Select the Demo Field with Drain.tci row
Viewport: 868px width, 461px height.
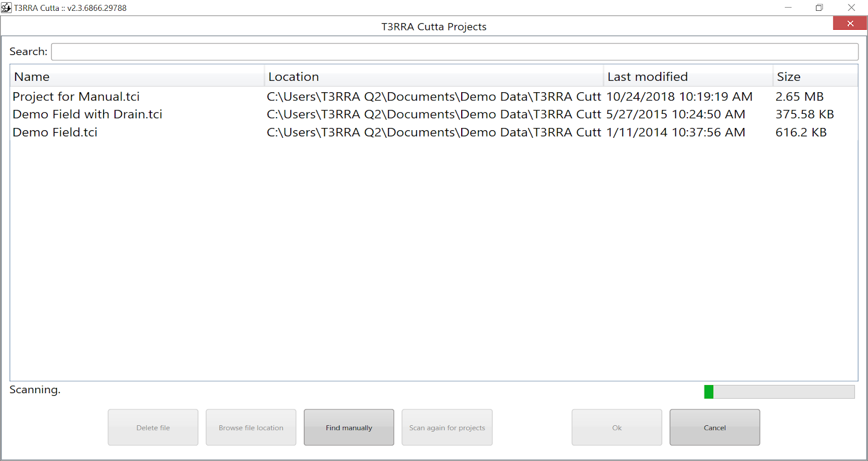coord(434,114)
